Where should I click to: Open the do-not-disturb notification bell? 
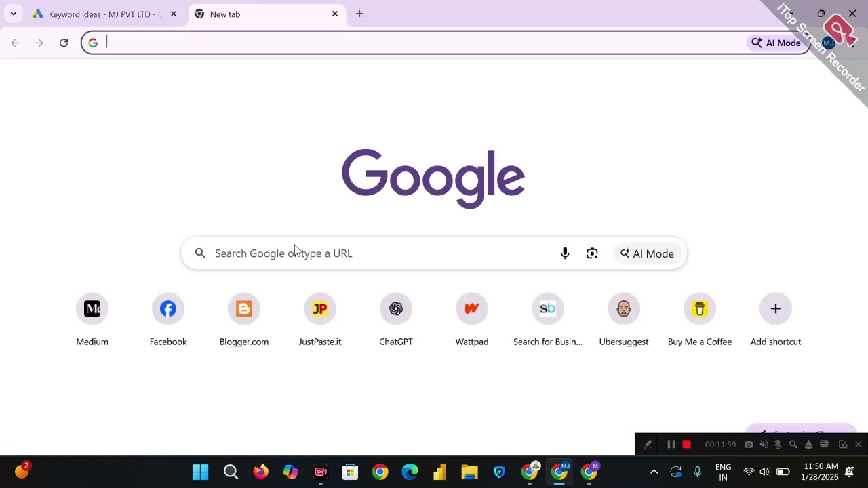tap(850, 472)
